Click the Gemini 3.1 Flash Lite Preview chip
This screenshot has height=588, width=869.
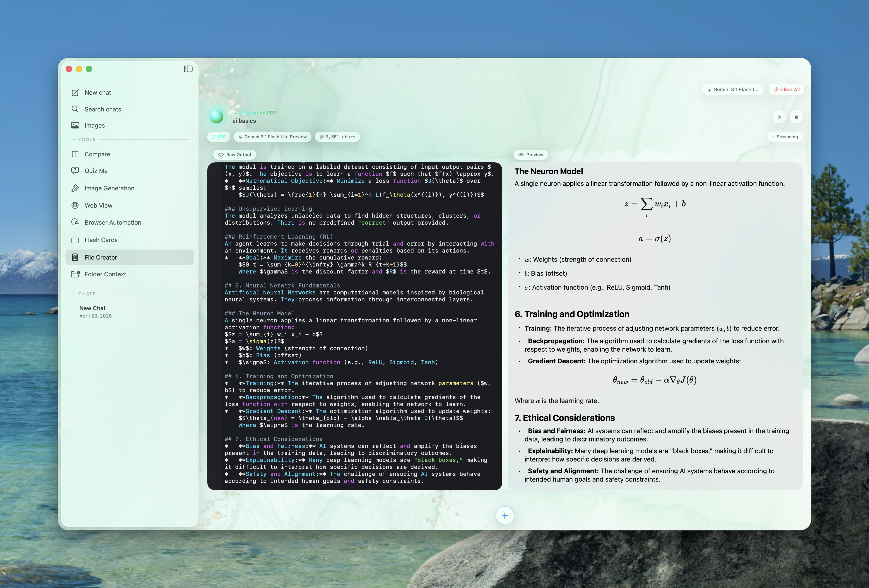272,137
